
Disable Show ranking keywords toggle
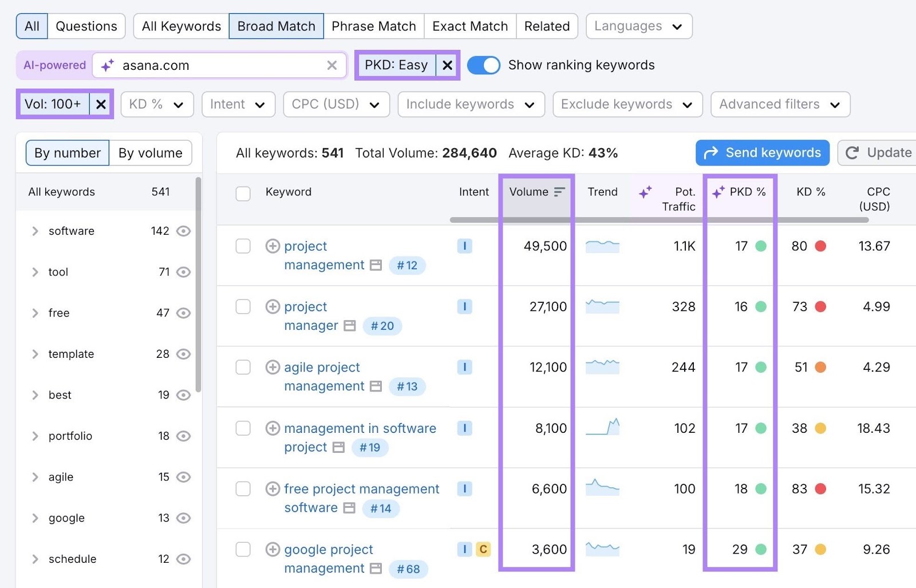484,65
